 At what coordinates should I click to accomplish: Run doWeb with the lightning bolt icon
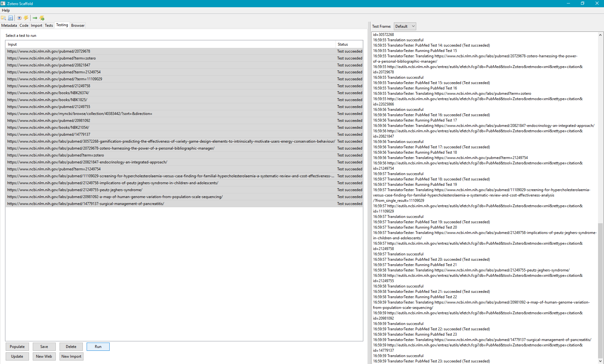[x=26, y=18]
